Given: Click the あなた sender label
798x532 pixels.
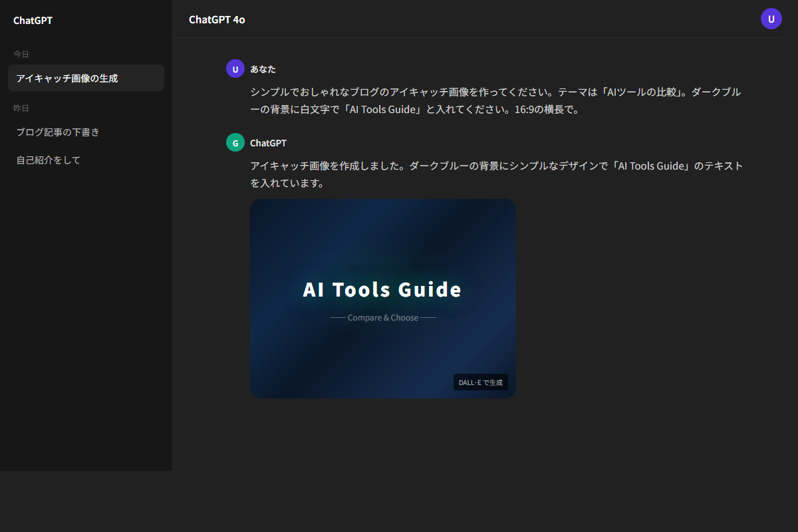Looking at the screenshot, I should click(x=263, y=68).
